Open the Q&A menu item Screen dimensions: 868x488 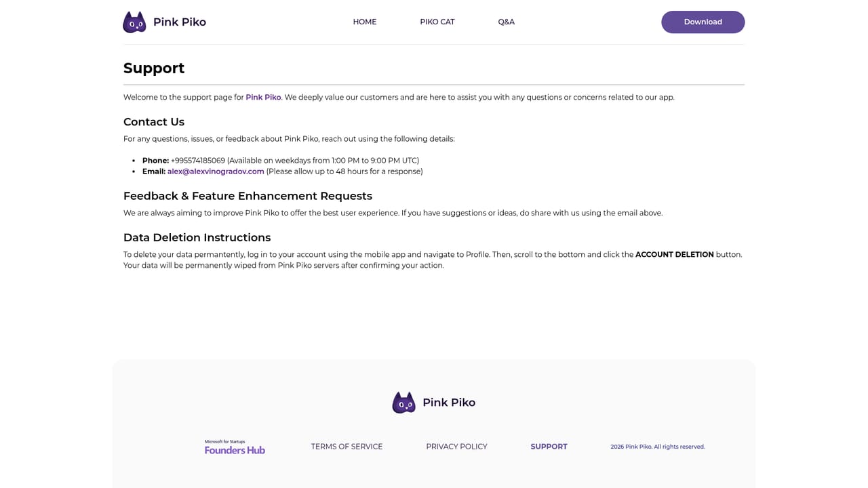pos(507,22)
